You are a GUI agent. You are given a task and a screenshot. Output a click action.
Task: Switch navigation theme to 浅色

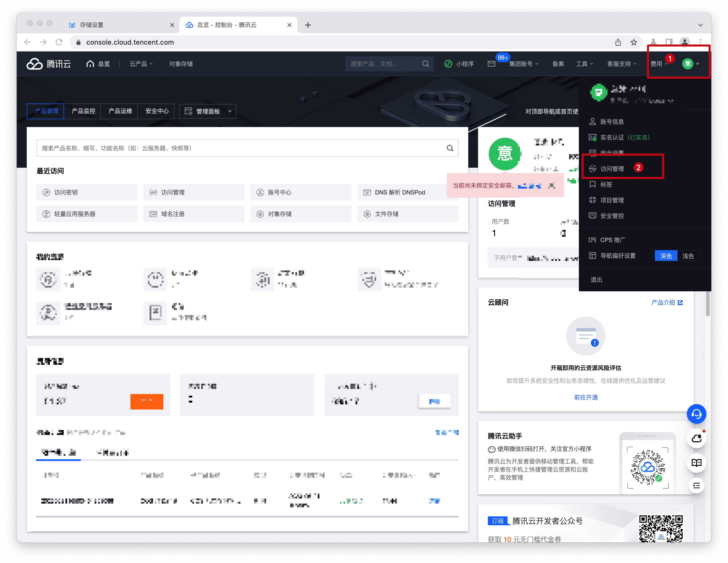click(x=688, y=256)
